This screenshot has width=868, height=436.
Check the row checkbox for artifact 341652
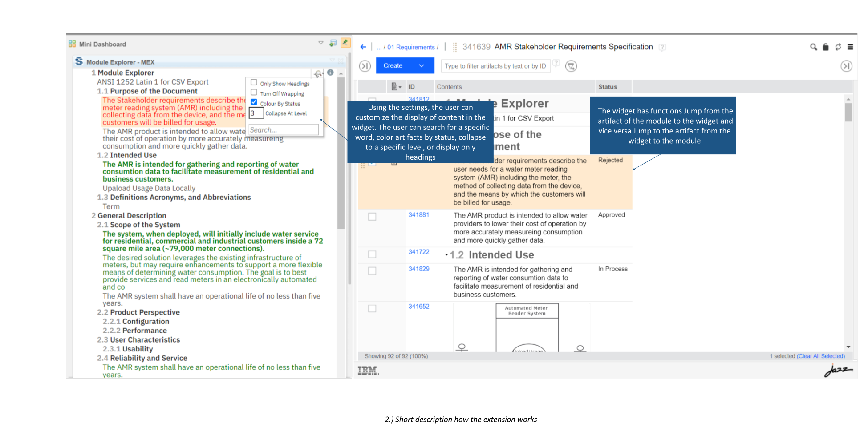click(x=372, y=308)
